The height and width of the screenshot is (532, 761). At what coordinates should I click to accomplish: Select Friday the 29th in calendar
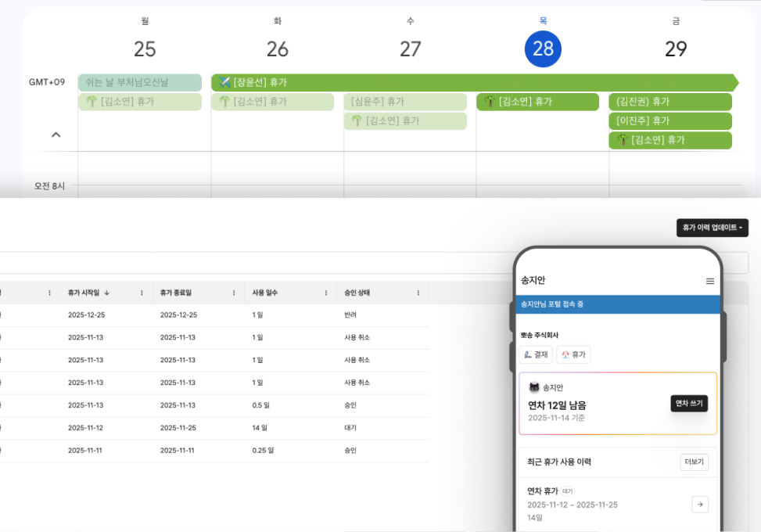676,49
